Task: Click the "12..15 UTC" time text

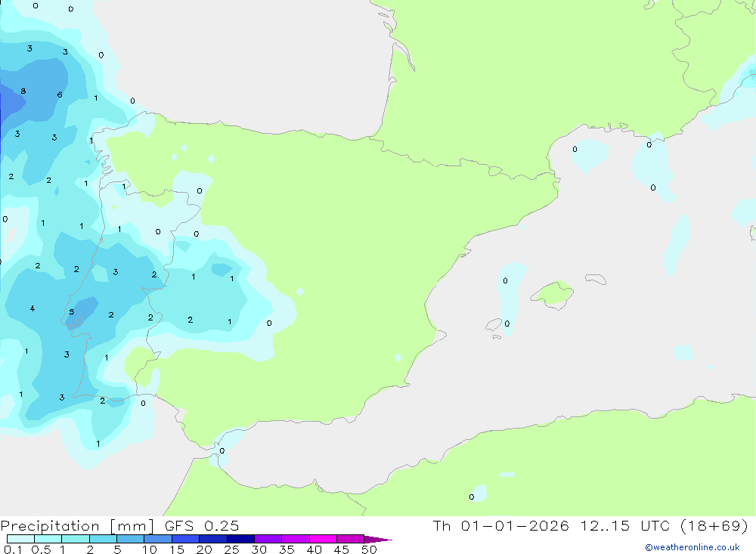Action: (x=625, y=526)
